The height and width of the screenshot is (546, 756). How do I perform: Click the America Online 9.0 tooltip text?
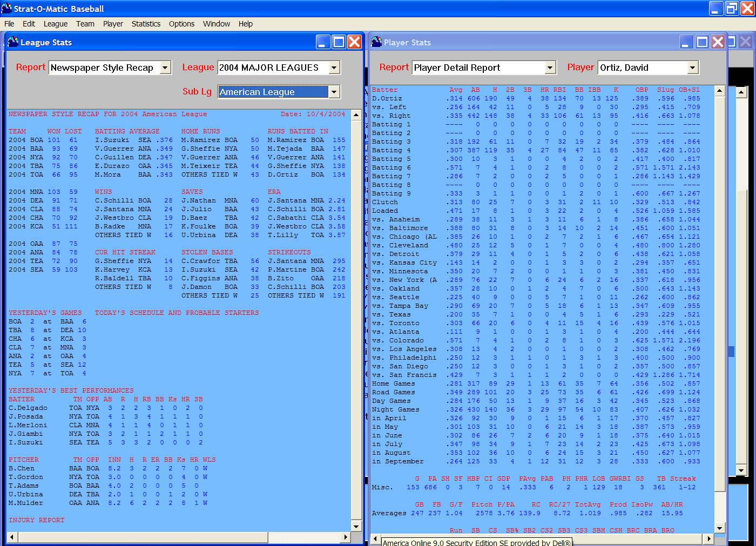point(477,542)
